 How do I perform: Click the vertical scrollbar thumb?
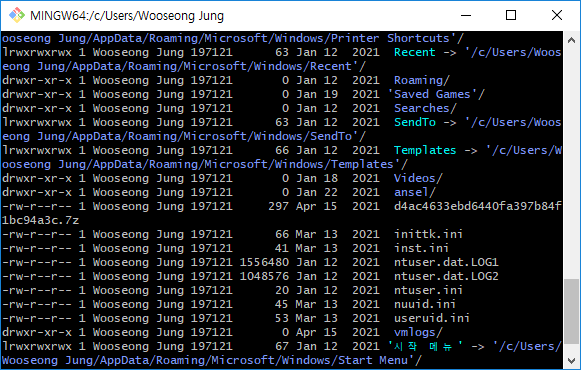pyautogui.click(x=571, y=311)
